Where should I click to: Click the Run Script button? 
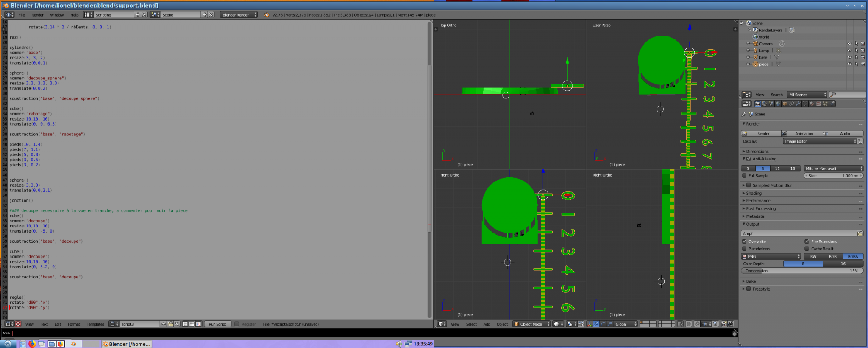[x=217, y=324]
